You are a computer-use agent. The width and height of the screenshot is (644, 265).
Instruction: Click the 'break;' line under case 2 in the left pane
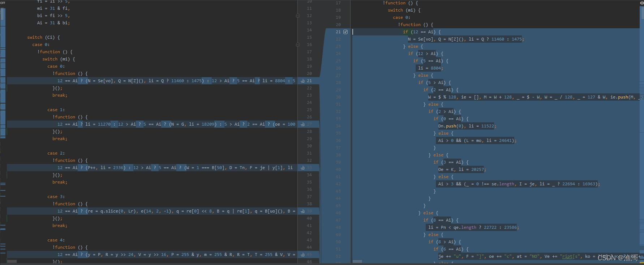60,182
